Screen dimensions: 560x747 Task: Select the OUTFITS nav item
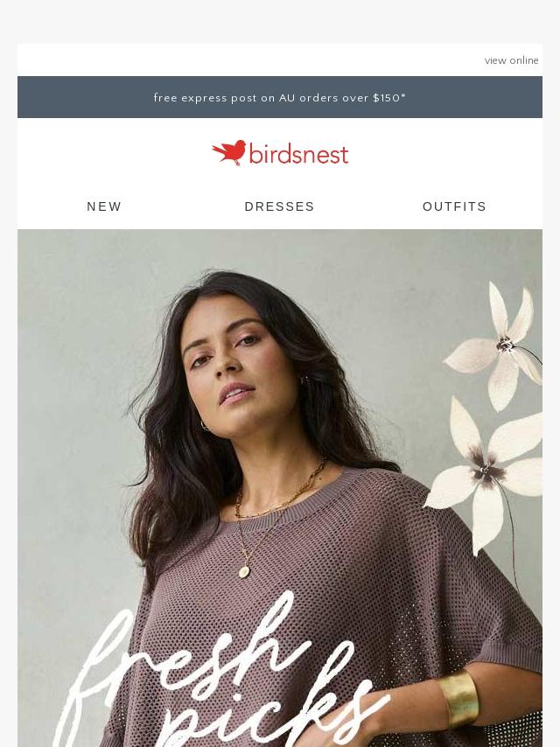(x=454, y=206)
